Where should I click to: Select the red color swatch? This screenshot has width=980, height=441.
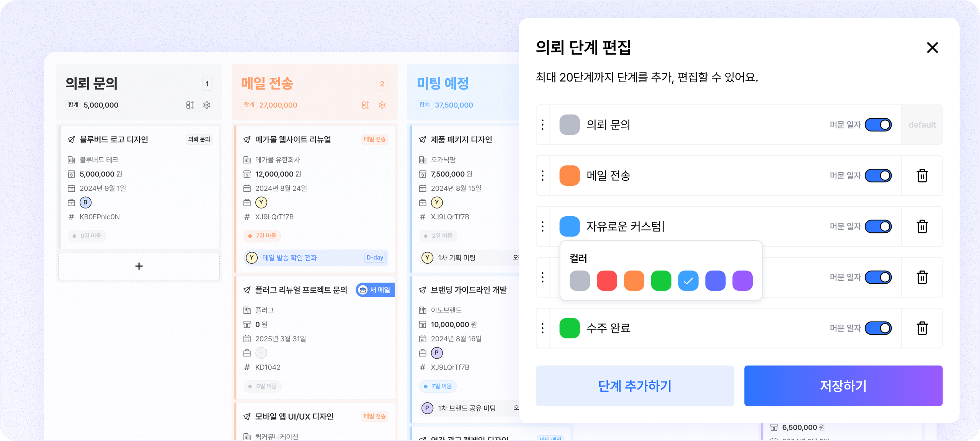tap(607, 281)
